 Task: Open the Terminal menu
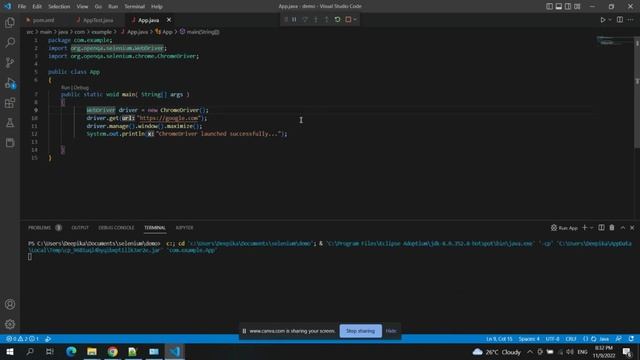click(135, 7)
